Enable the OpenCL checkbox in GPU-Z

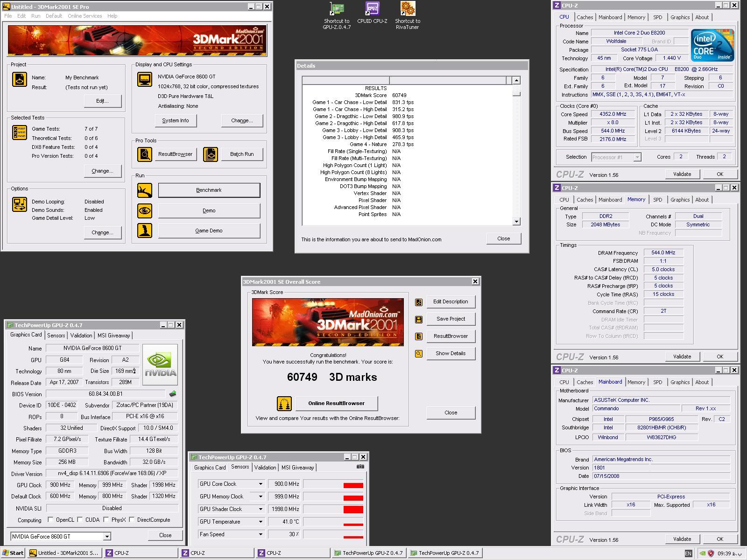[51, 519]
